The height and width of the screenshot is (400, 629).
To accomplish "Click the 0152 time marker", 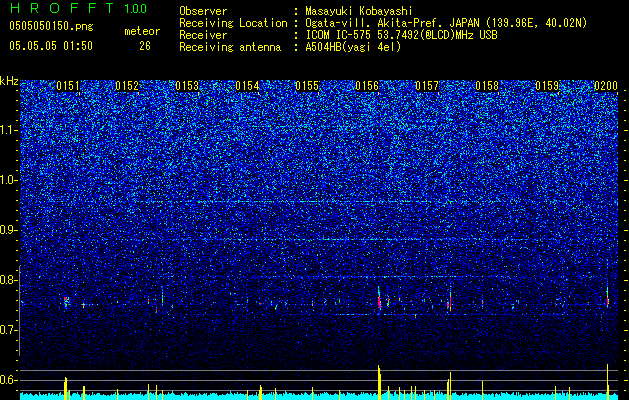I will coord(127,86).
